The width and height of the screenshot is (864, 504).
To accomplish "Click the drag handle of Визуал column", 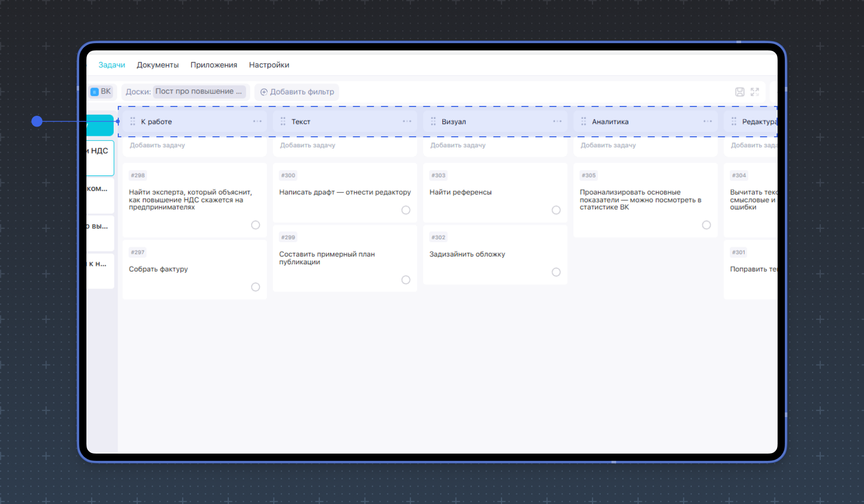I will 433,121.
